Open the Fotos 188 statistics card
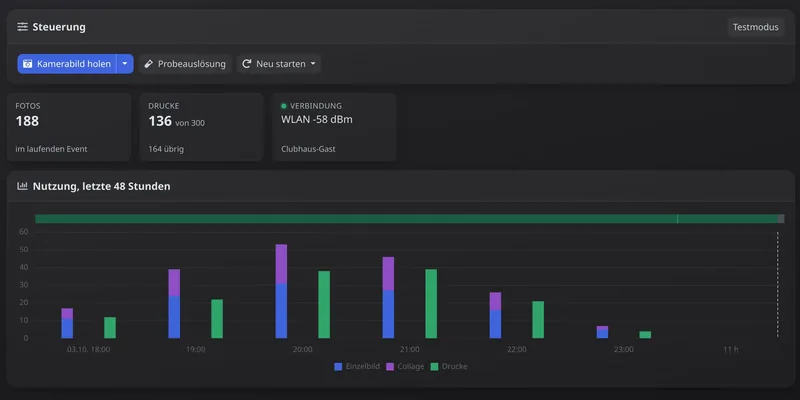800x400 pixels. (69, 127)
